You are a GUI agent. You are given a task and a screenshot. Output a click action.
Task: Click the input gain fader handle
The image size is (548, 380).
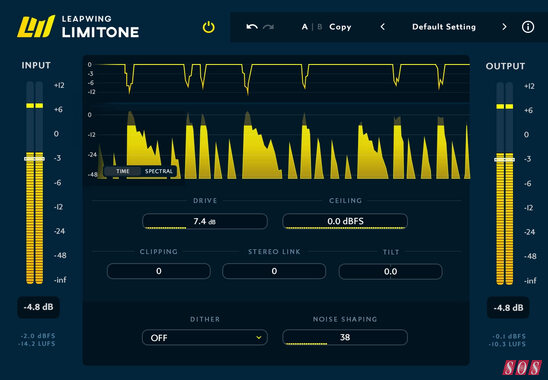[34, 159]
